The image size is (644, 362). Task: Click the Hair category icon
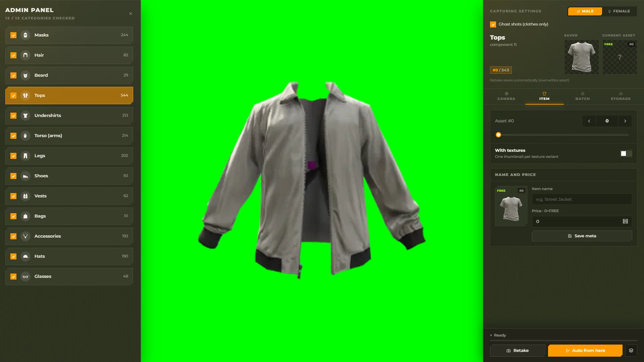[x=25, y=55]
